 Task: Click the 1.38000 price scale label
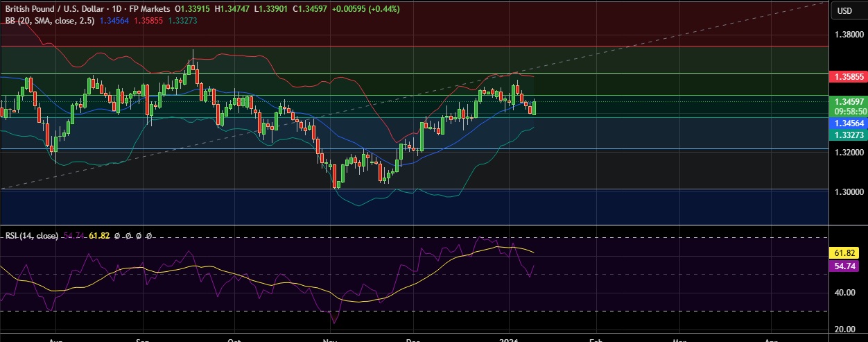pyautogui.click(x=848, y=34)
